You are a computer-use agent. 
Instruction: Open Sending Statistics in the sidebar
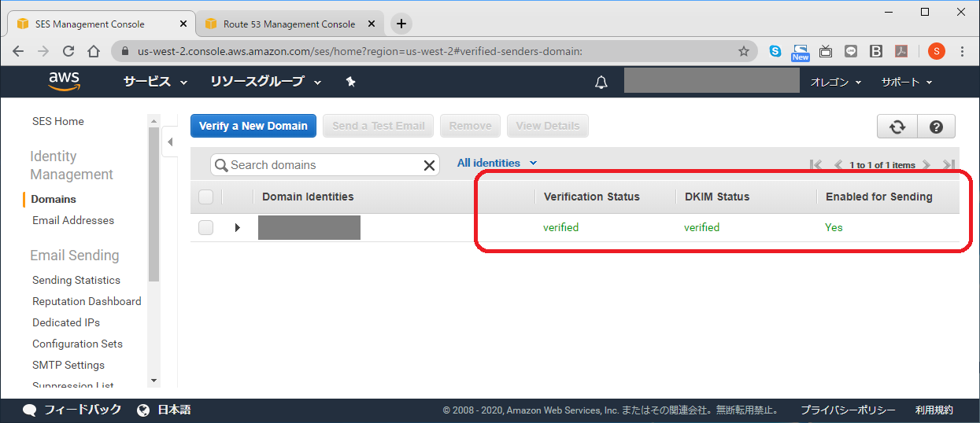[76, 280]
